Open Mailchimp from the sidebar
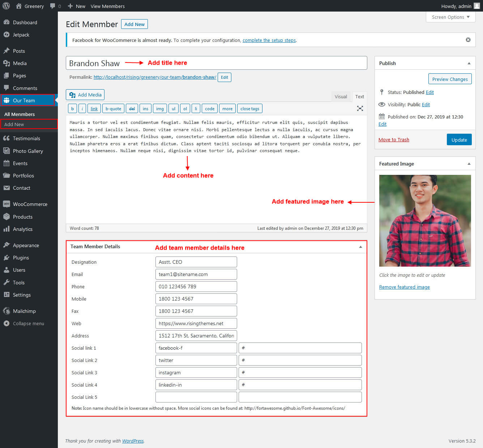This screenshot has height=448, width=483. pos(24,311)
